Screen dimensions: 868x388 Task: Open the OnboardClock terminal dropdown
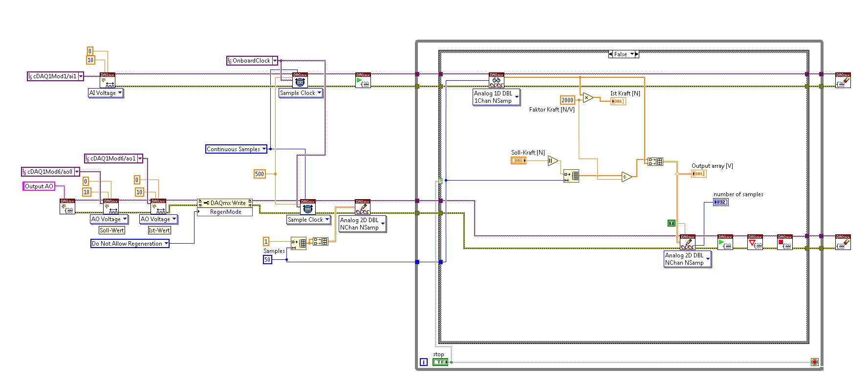click(x=275, y=61)
